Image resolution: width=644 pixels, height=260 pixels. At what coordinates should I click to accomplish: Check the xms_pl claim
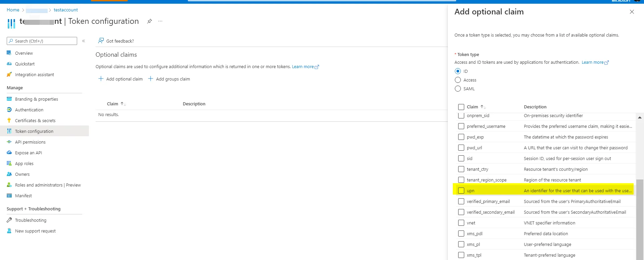pyautogui.click(x=461, y=244)
